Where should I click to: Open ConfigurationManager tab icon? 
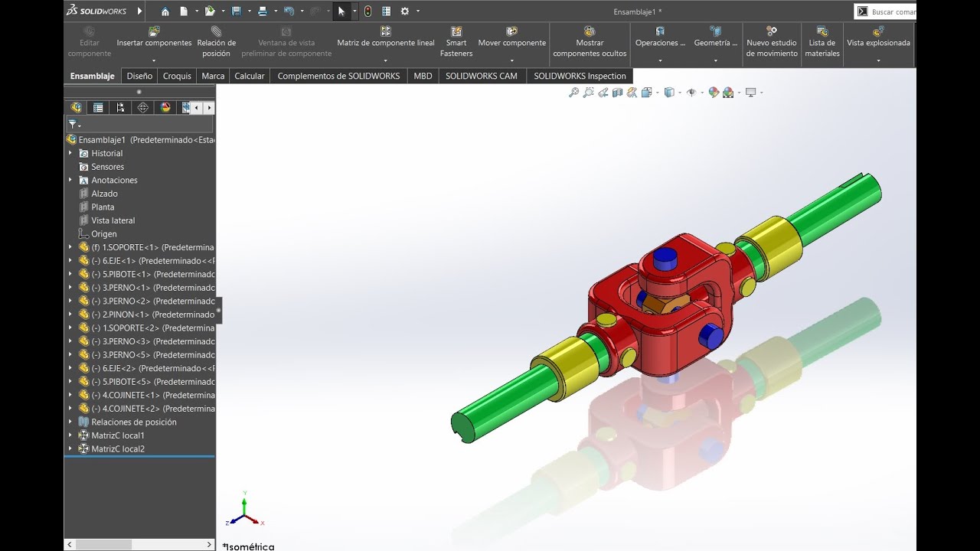120,108
